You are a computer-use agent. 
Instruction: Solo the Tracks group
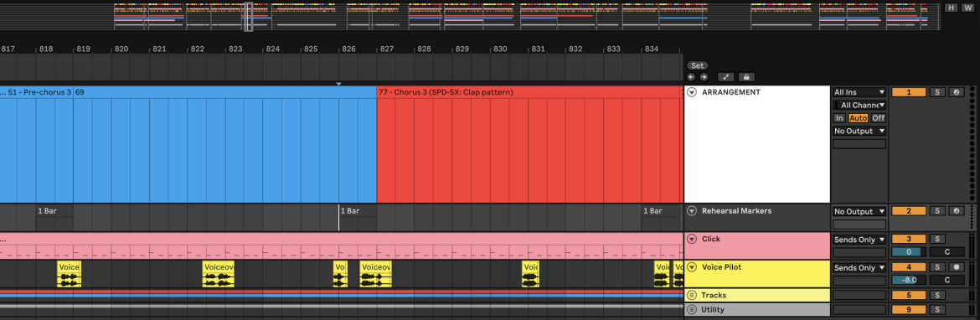(x=937, y=295)
